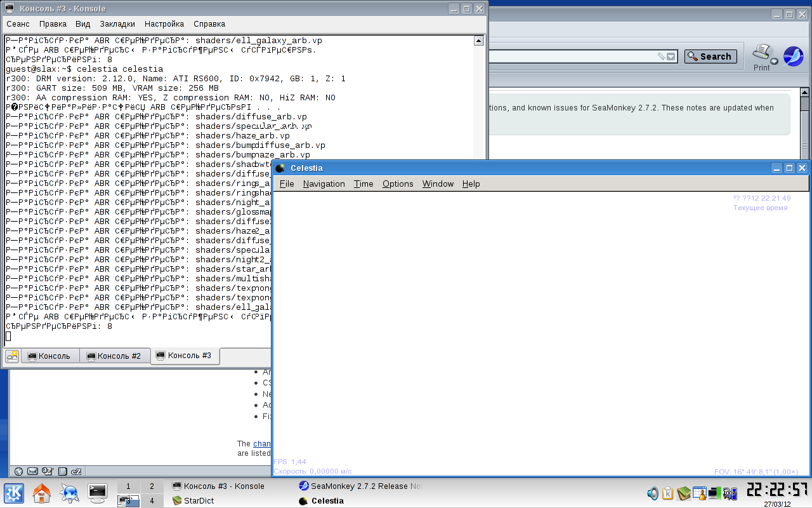Open Celestia Navigation menu
Viewport: 812px width, 508px height.
pyautogui.click(x=324, y=184)
